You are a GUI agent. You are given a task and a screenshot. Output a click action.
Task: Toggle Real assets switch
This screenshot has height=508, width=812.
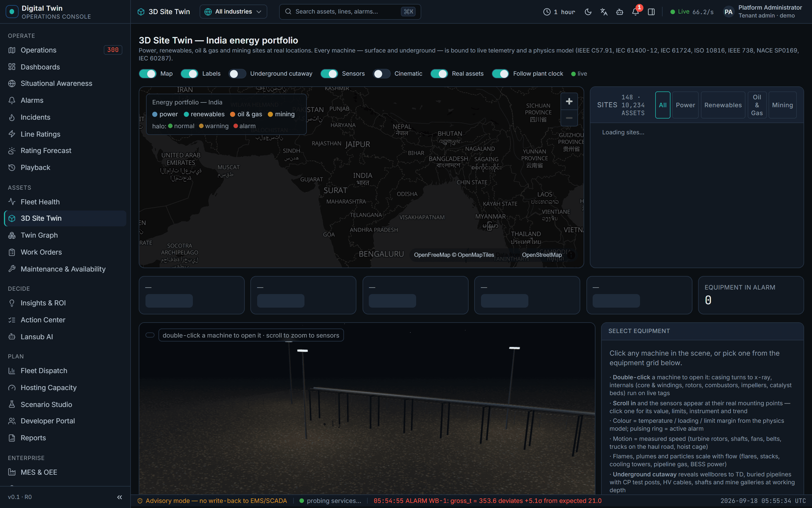[439, 74]
